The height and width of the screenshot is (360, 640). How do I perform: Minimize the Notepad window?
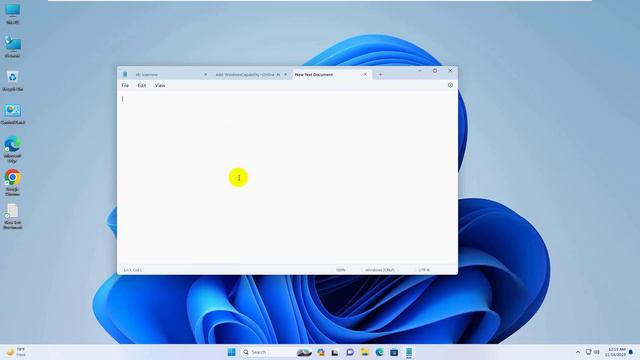pyautogui.click(x=420, y=71)
